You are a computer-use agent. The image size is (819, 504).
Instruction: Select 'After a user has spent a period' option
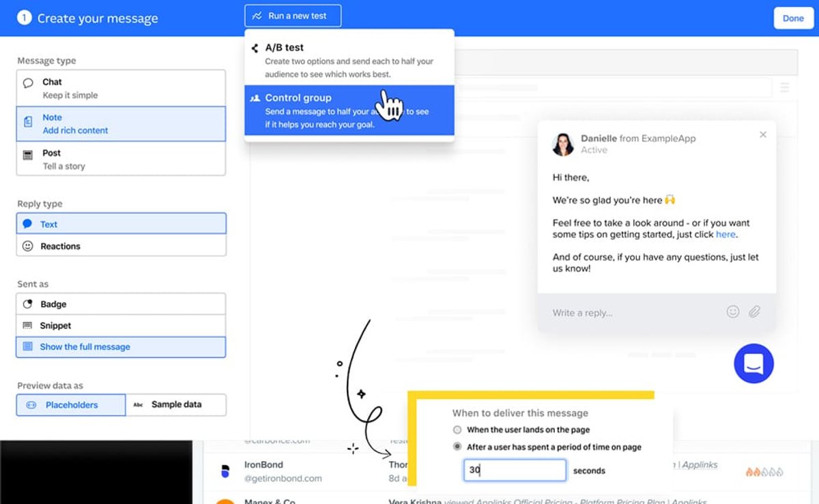[547, 447]
